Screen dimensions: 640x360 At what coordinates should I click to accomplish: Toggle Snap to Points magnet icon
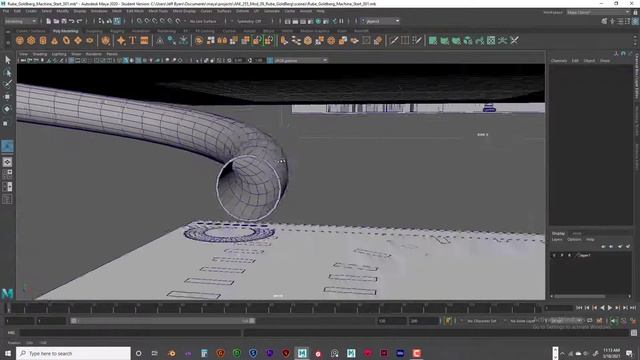click(155, 21)
